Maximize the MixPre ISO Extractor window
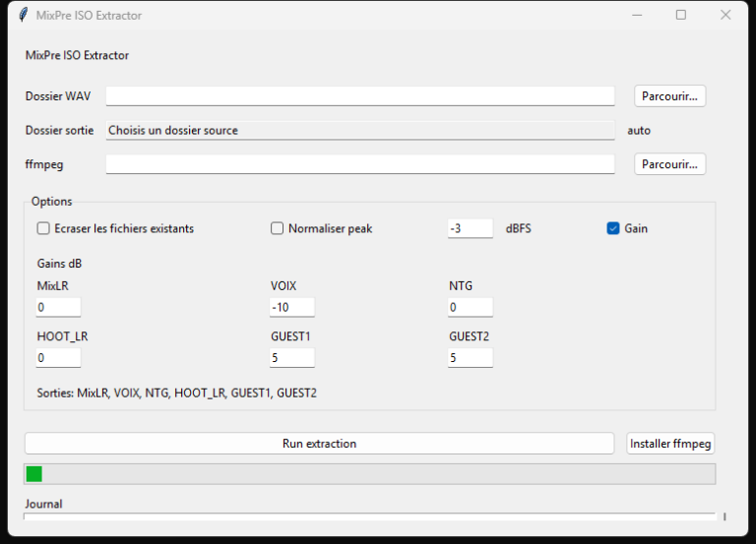 [x=681, y=15]
